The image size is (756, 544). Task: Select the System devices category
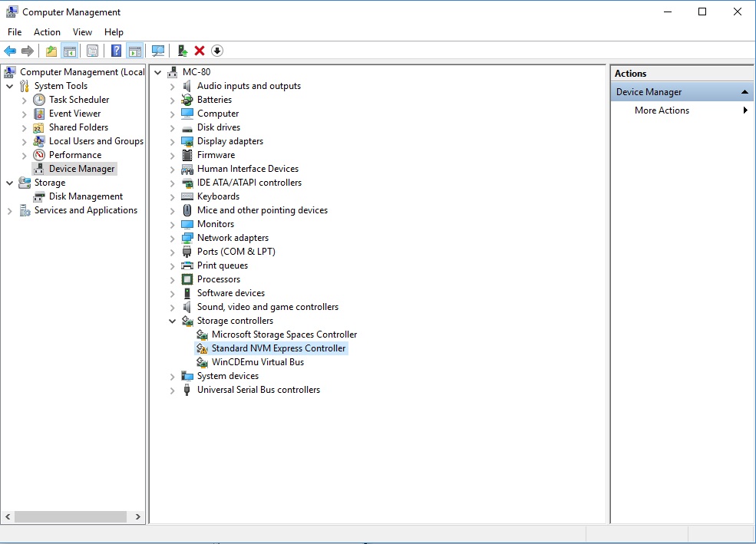(228, 376)
